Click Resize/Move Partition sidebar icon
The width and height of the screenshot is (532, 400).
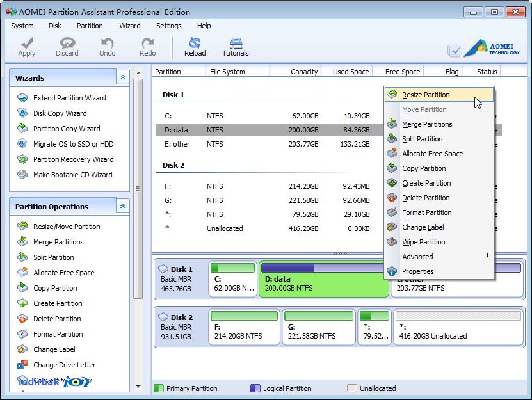point(22,227)
